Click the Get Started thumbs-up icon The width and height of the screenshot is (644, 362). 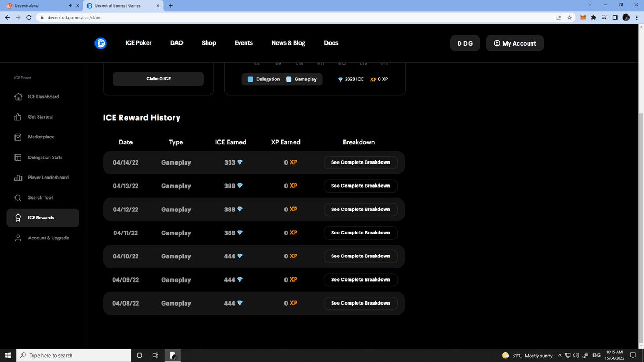point(18,116)
